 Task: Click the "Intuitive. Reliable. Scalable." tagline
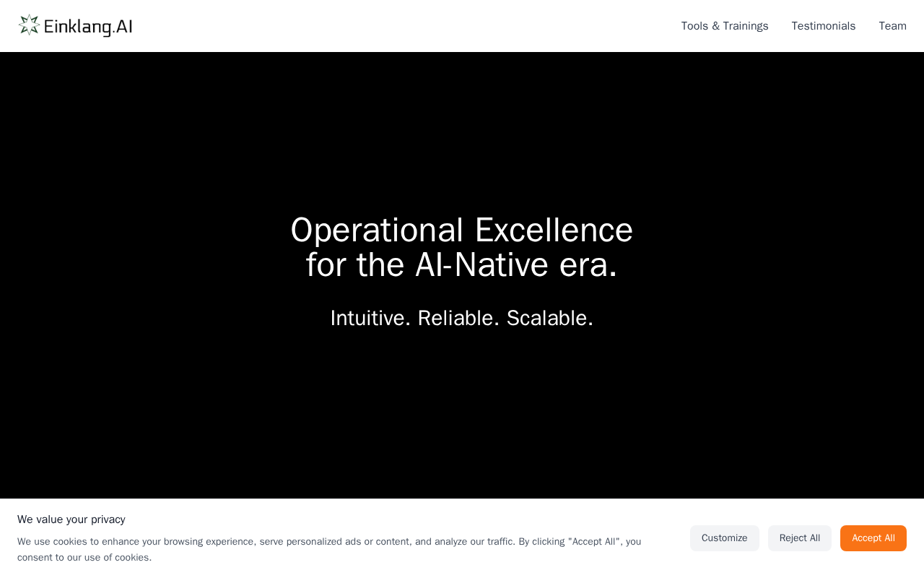click(x=462, y=318)
